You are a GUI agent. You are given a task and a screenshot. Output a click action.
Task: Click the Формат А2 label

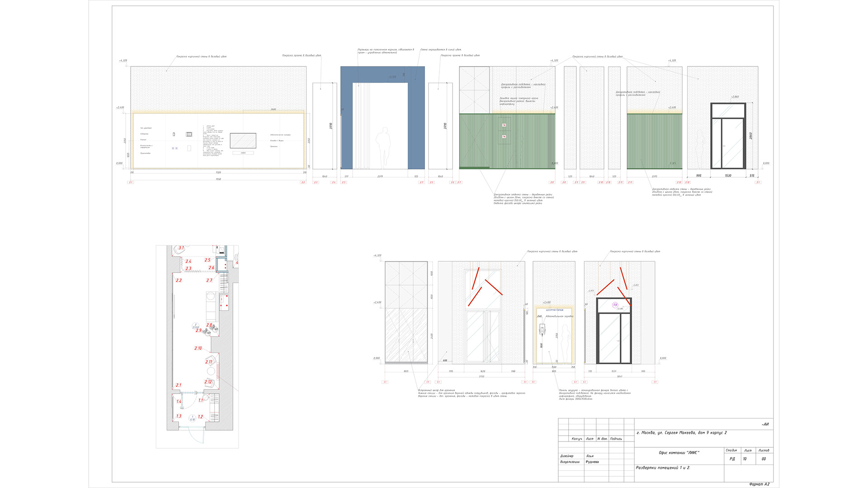click(x=759, y=484)
